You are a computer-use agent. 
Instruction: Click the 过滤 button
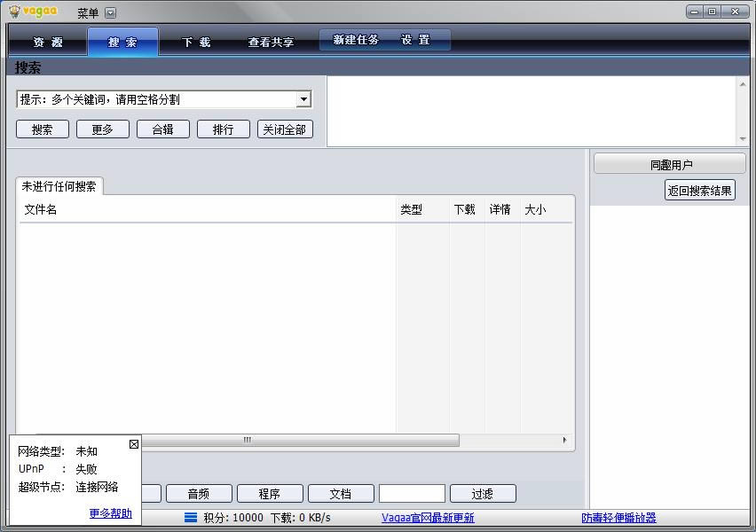[x=483, y=494]
